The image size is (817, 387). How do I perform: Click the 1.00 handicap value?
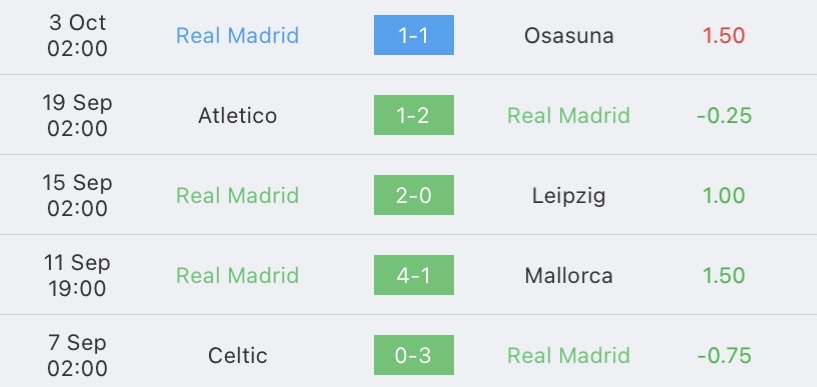pos(724,195)
